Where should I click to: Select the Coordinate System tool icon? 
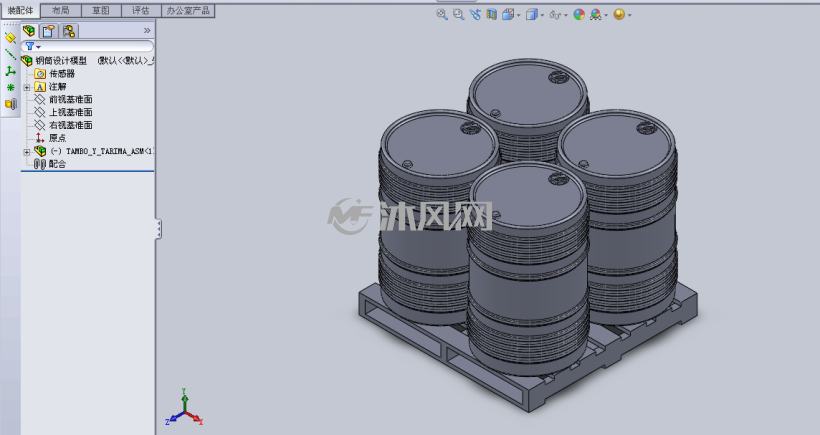[x=10, y=71]
